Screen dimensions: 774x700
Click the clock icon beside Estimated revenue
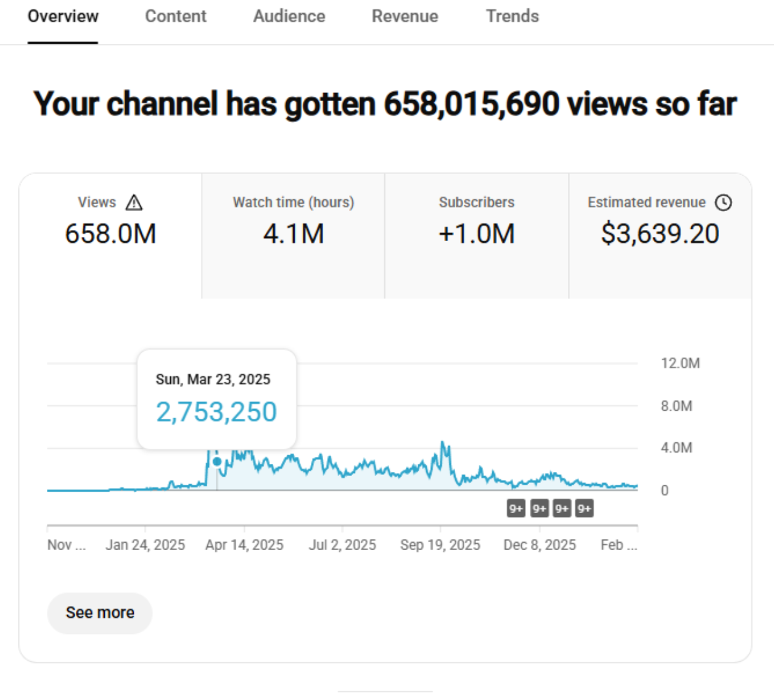[x=723, y=202]
